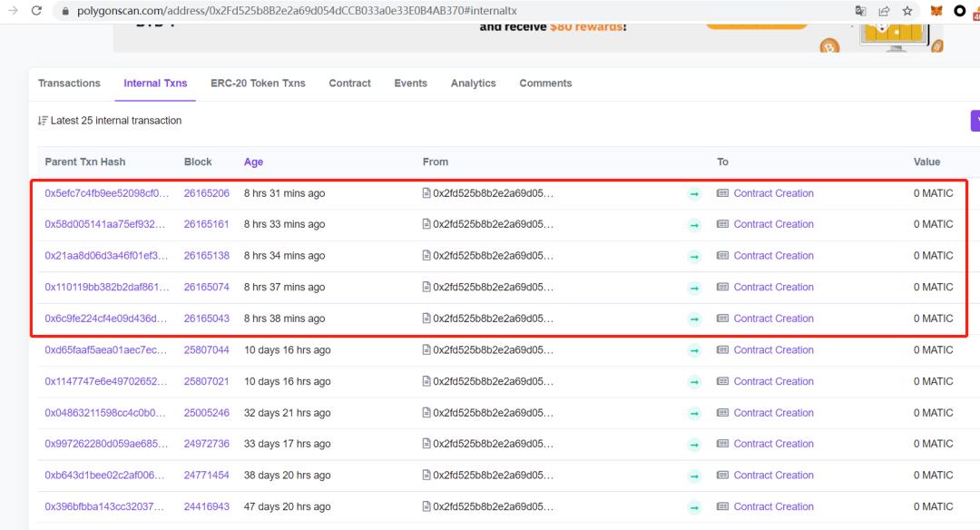The width and height of the screenshot is (980, 530).
Task: Click the browser address bar URL
Action: [x=297, y=11]
